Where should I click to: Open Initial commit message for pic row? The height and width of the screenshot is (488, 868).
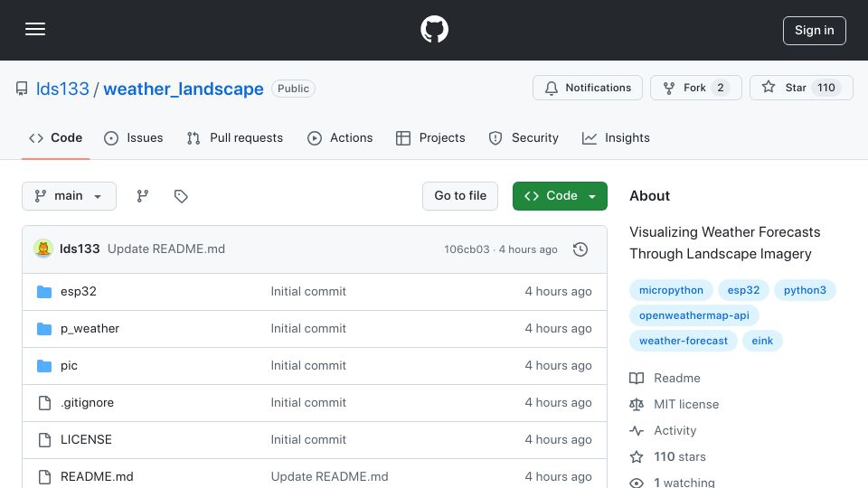308,366
